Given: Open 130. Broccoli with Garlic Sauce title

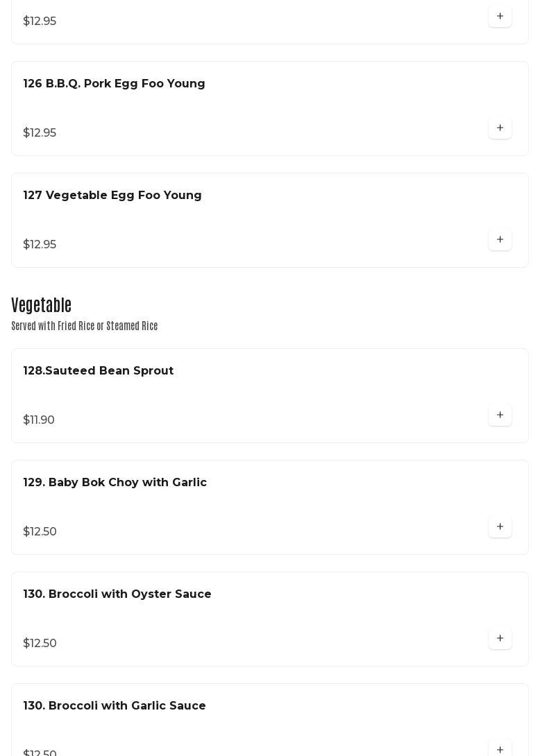Looking at the screenshot, I should click(115, 706).
